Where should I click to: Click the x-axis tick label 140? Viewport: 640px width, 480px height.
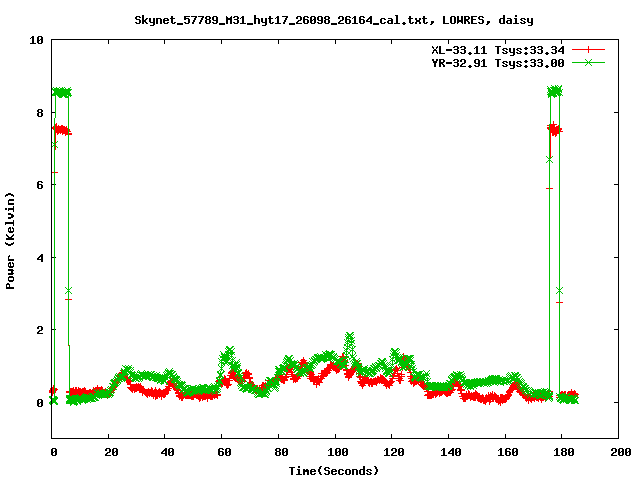(x=451, y=452)
